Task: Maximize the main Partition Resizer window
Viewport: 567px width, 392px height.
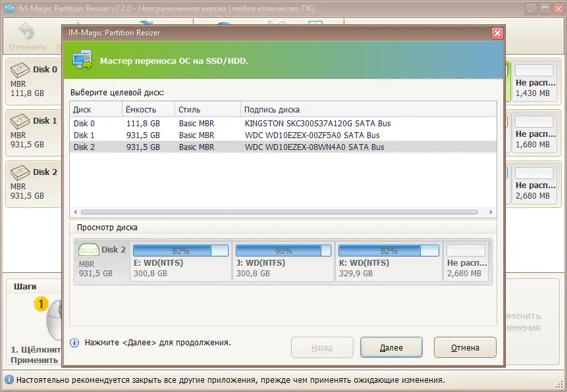Action: click(x=545, y=9)
